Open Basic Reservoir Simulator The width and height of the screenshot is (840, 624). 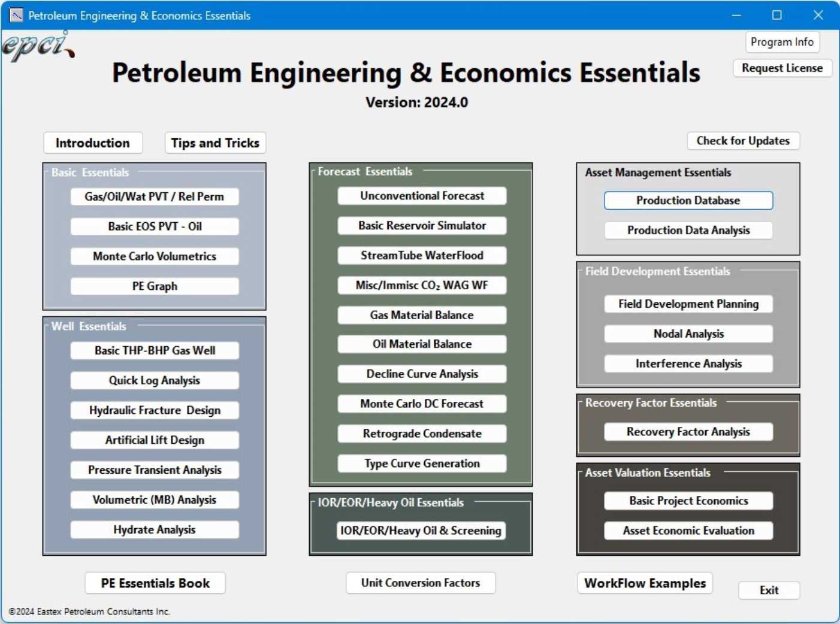422,226
